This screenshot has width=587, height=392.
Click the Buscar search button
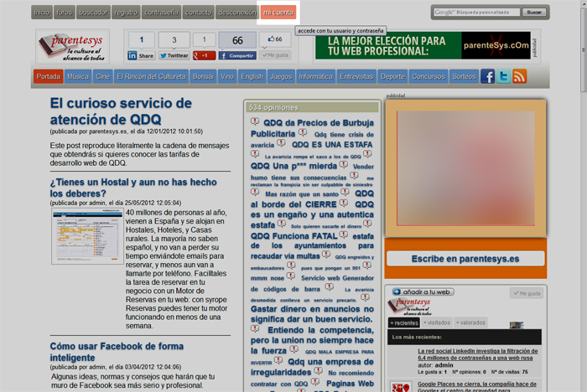click(534, 13)
